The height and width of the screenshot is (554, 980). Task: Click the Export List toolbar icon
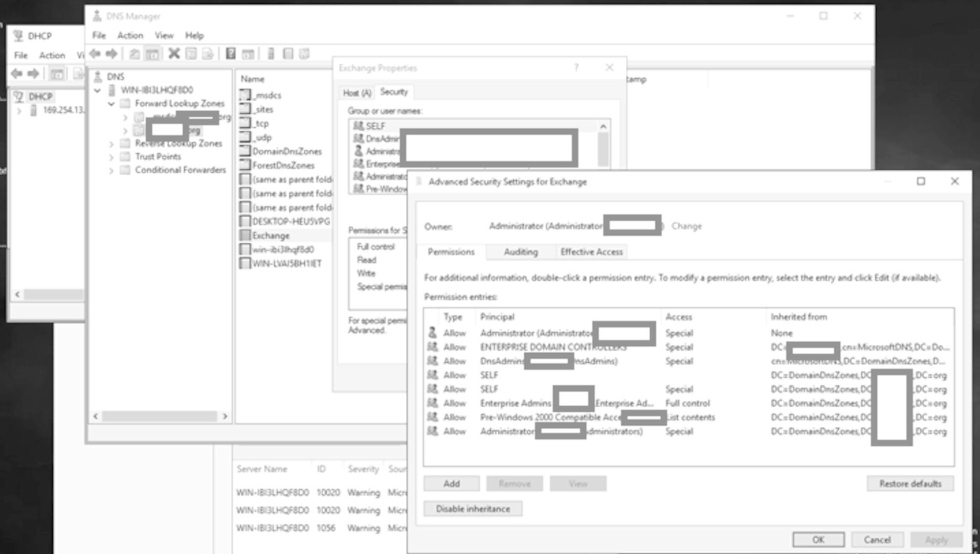click(x=208, y=54)
